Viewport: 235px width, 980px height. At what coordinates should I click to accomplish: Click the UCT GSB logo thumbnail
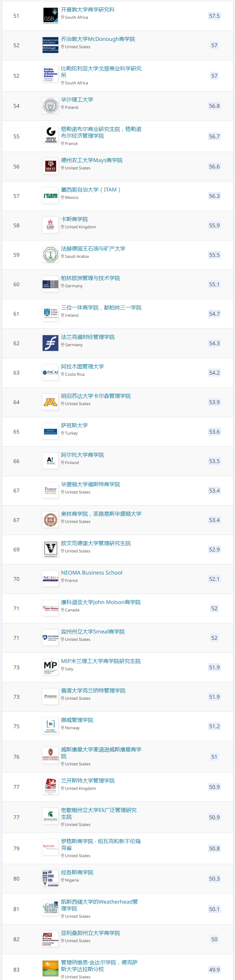point(50,16)
